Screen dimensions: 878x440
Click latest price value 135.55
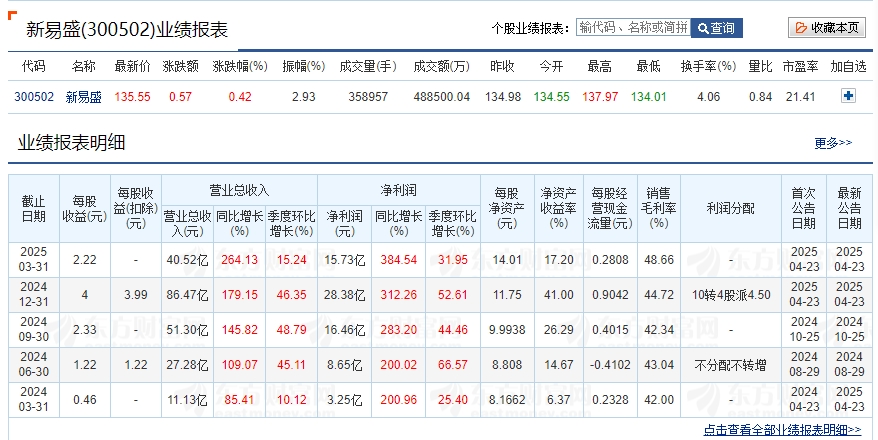click(x=133, y=97)
